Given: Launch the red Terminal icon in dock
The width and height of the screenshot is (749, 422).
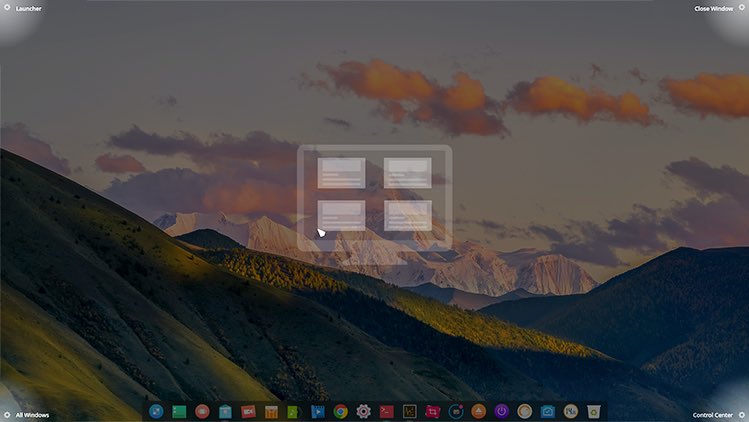Looking at the screenshot, I should (x=387, y=411).
